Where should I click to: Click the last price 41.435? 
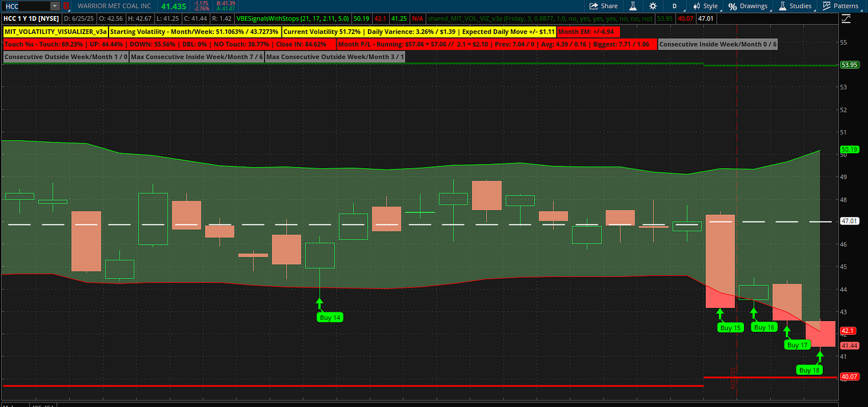coord(173,6)
